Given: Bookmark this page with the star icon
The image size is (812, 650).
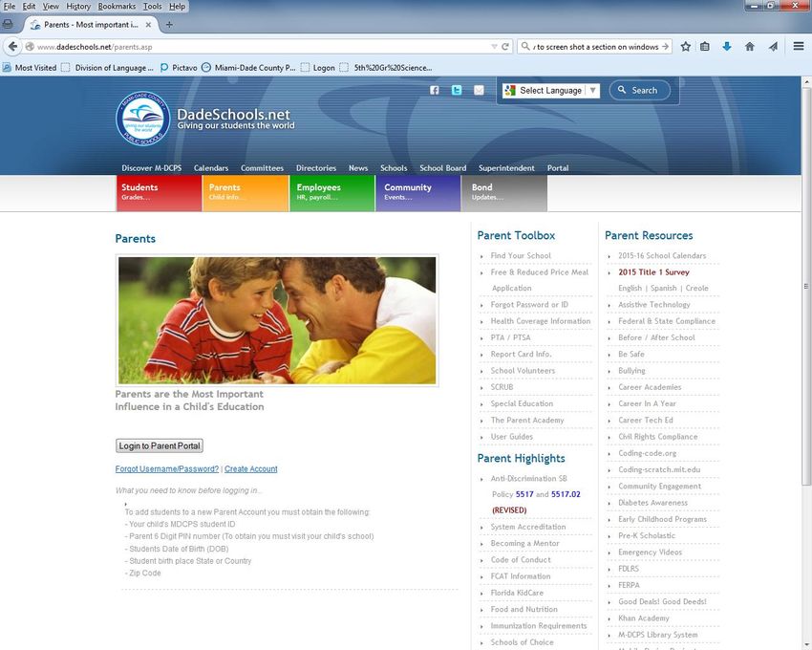Looking at the screenshot, I should point(685,47).
